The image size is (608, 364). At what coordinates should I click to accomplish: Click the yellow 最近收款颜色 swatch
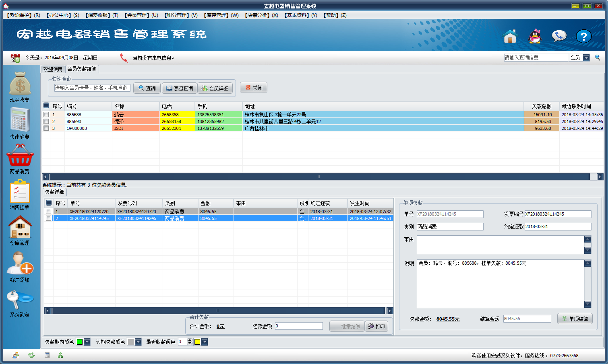(x=197, y=342)
